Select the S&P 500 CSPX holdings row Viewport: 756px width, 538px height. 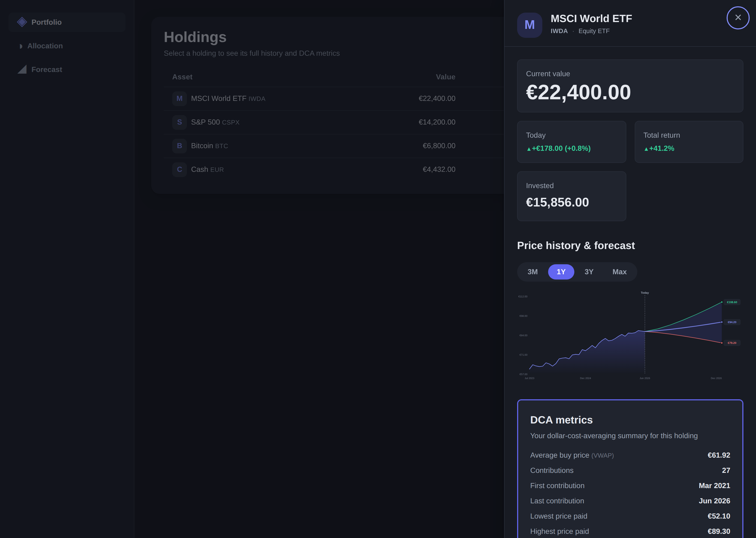click(x=334, y=122)
